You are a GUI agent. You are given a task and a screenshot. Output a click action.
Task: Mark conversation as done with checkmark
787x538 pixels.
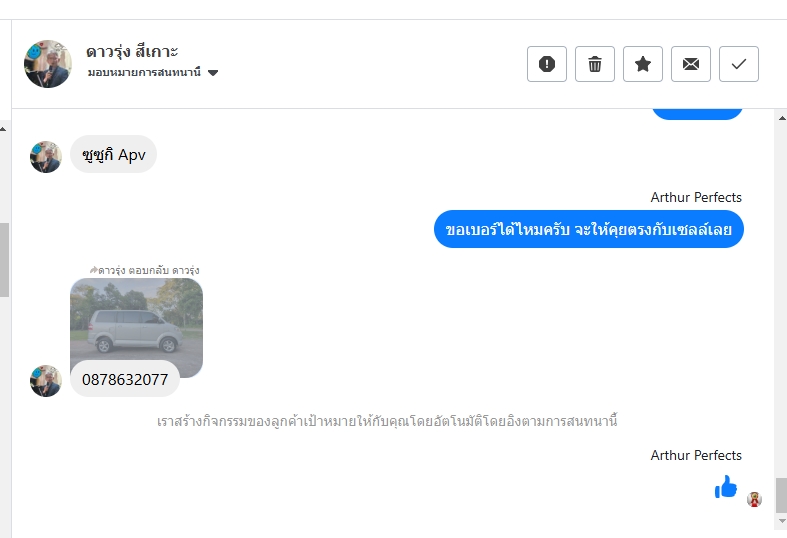[x=739, y=64]
